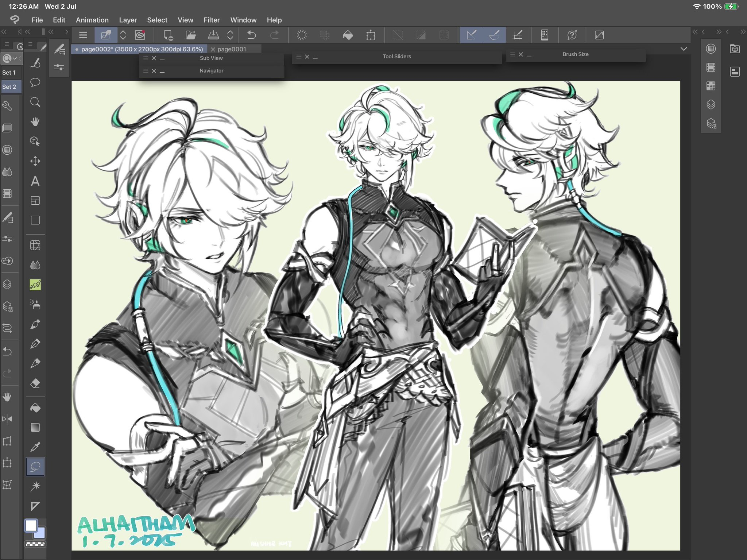747x560 pixels.
Task: Collapse the far-right palette dock double arrow
Action: [743, 32]
